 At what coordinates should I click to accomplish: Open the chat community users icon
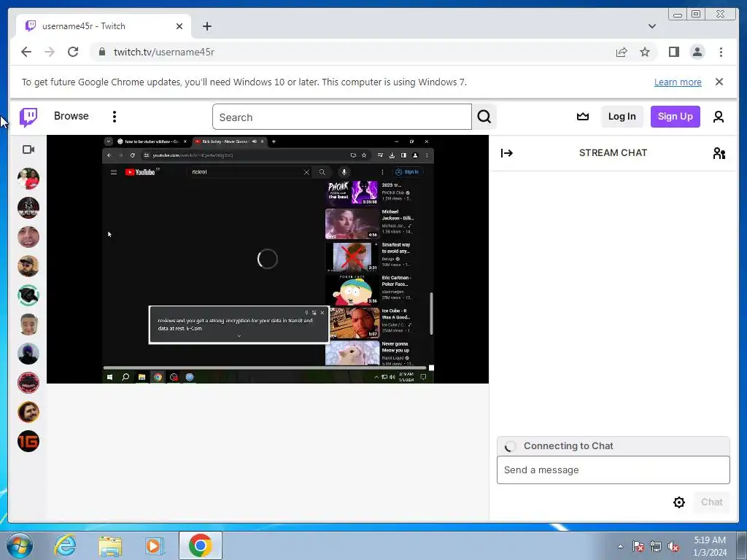click(719, 153)
